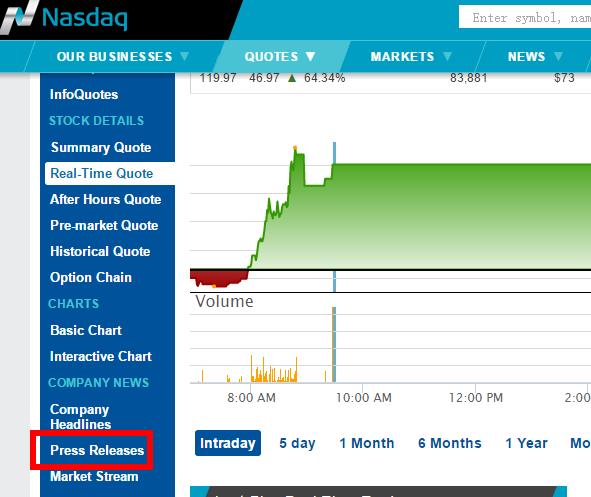Click the Enter symbol search field
The width and height of the screenshot is (591, 497).
[x=525, y=17]
